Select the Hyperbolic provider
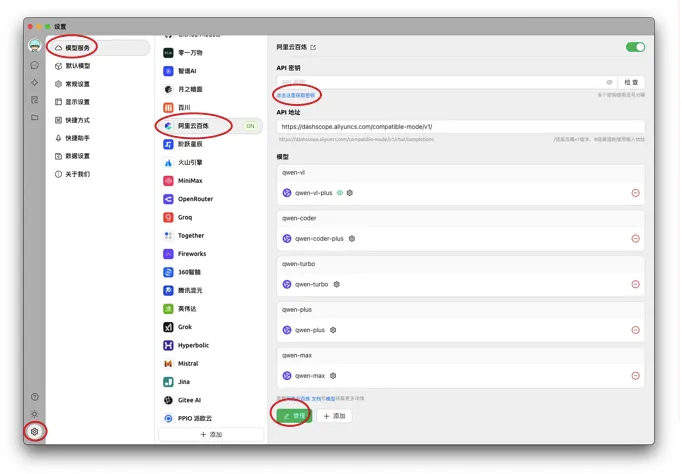 pyautogui.click(x=211, y=345)
